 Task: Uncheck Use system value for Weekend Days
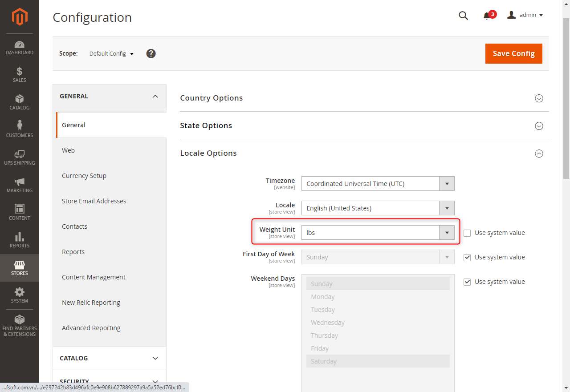coord(467,282)
